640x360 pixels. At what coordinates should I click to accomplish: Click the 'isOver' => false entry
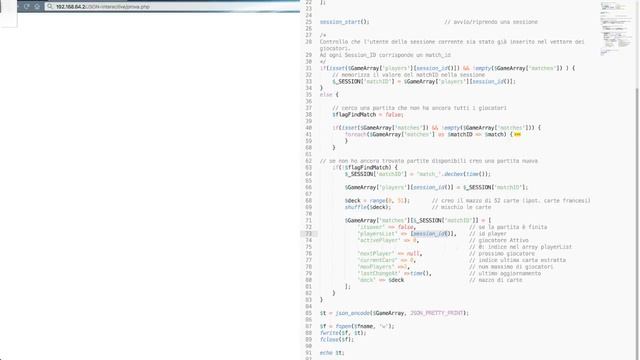tap(386, 227)
